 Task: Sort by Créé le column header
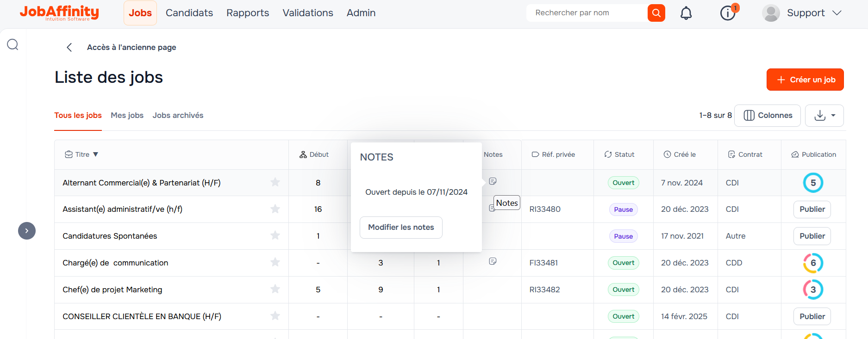[x=680, y=154]
